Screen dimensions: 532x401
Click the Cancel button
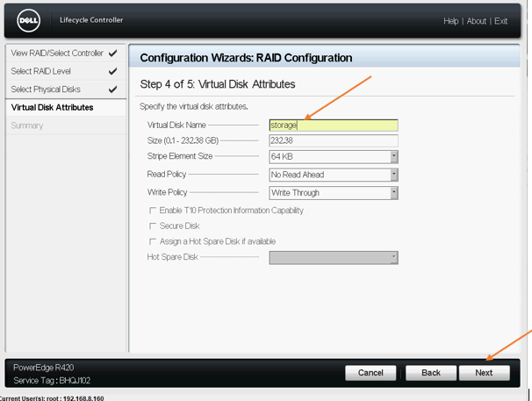pos(370,373)
